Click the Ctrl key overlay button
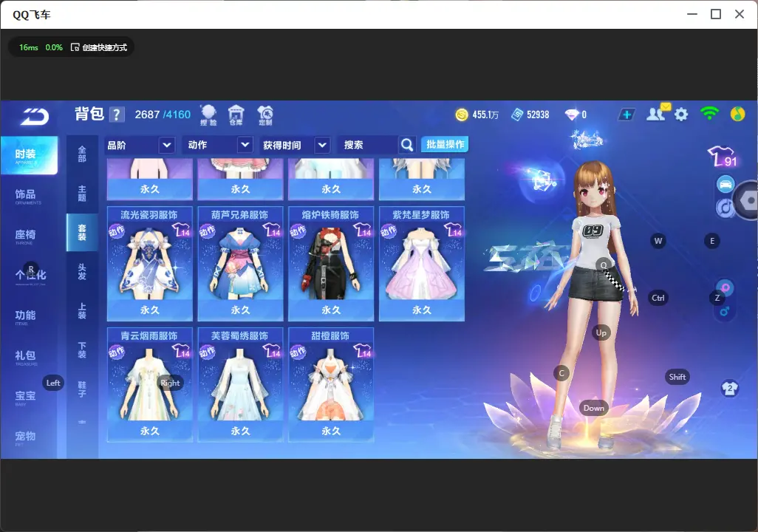758x532 pixels. click(x=658, y=298)
